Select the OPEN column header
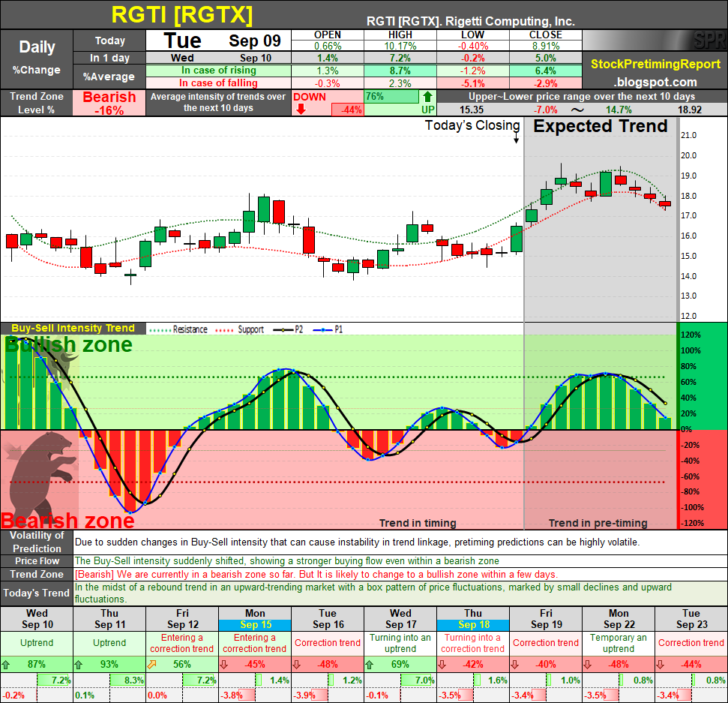The width and height of the screenshot is (728, 703). click(328, 35)
